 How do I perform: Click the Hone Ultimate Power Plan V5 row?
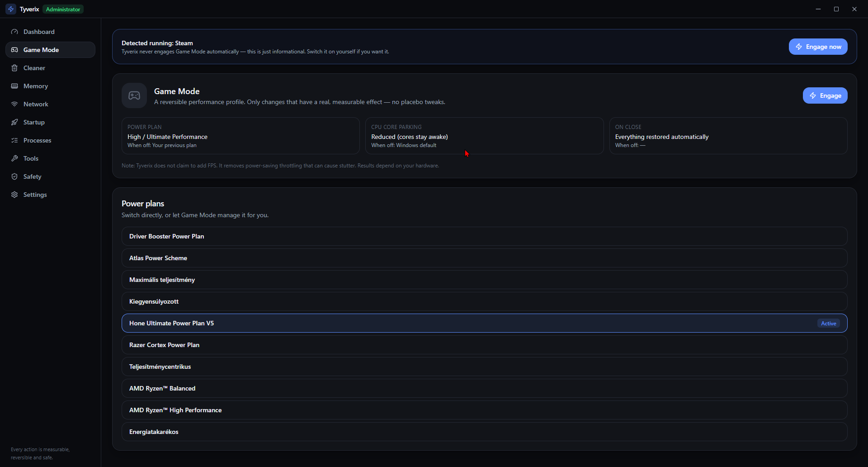tap(484, 323)
